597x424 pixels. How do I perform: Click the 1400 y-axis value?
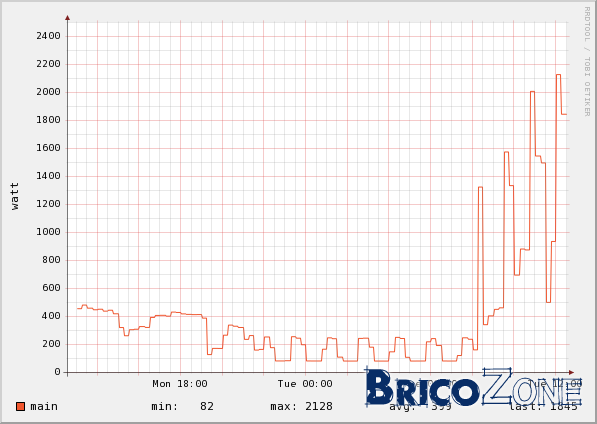point(48,176)
